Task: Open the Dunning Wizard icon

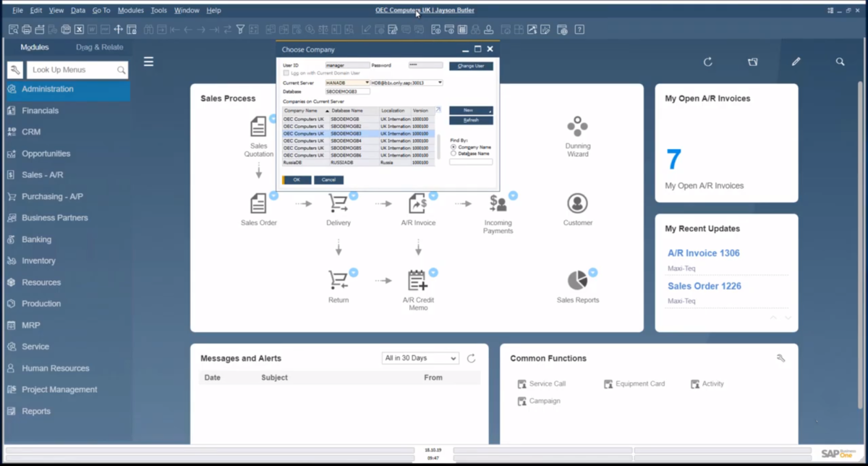Action: coord(577,127)
